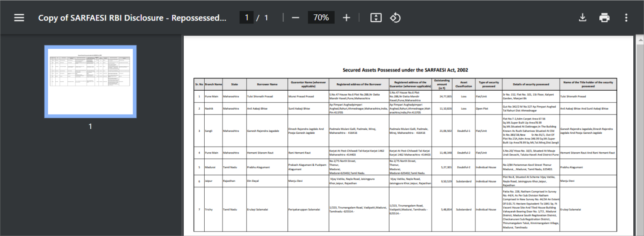Click the "Asset Classification" column header
Image resolution: width=644 pixels, height=236 pixels.
pos(464,84)
